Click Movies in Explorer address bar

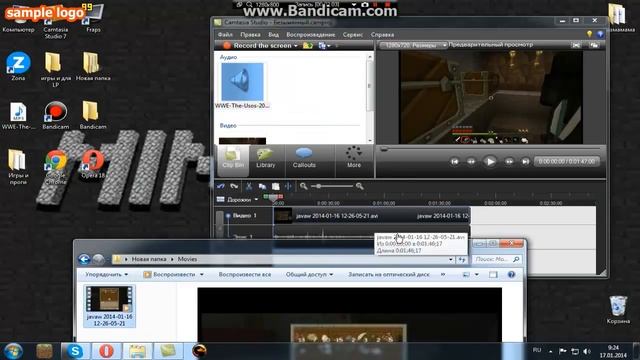click(x=187, y=259)
